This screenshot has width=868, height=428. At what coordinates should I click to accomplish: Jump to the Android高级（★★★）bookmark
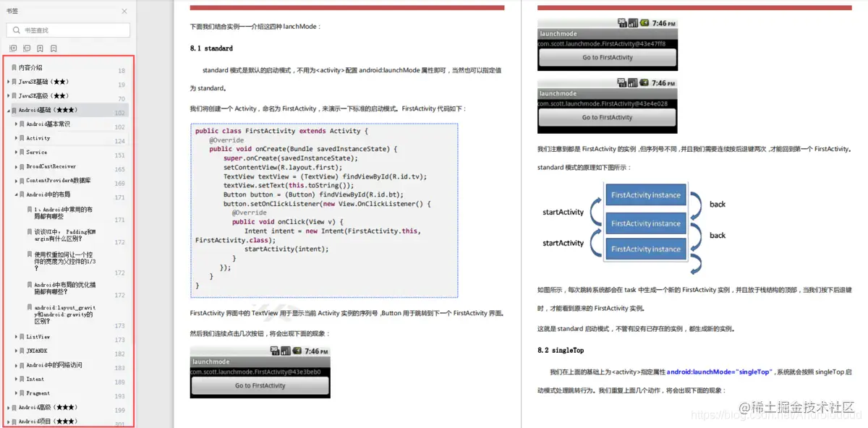(48, 407)
